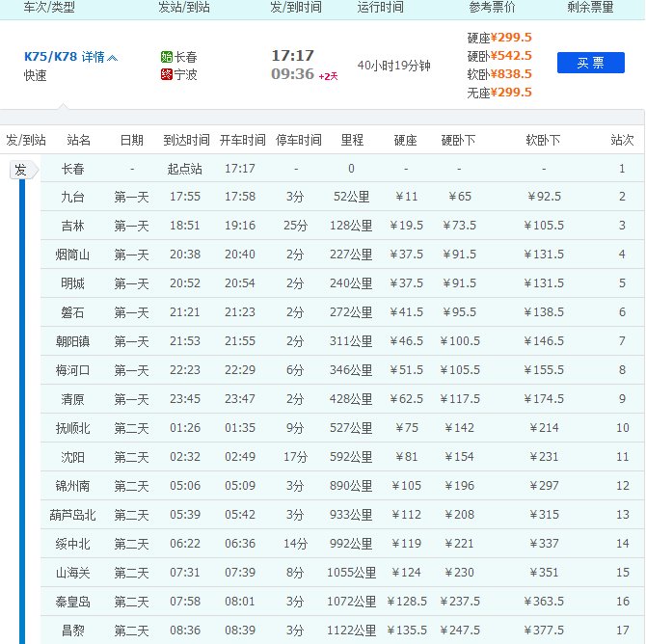646x644 pixels.
Task: Click the 剩余票量 column header
Action: pos(590,7)
